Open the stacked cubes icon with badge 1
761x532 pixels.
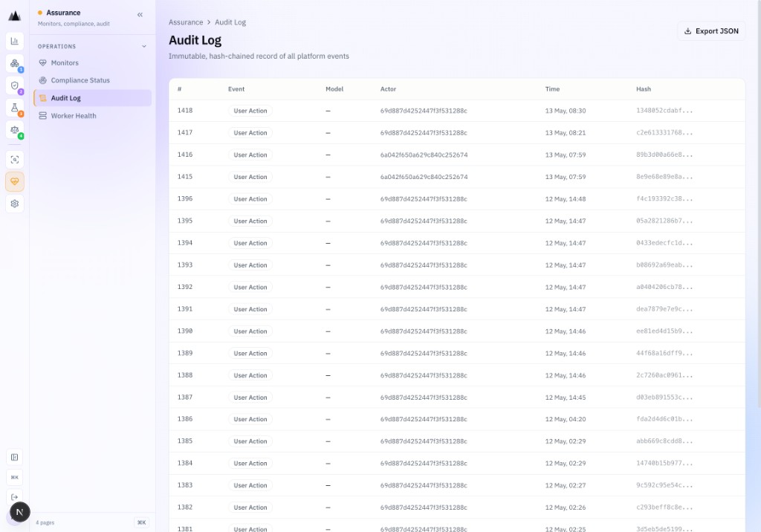15,63
